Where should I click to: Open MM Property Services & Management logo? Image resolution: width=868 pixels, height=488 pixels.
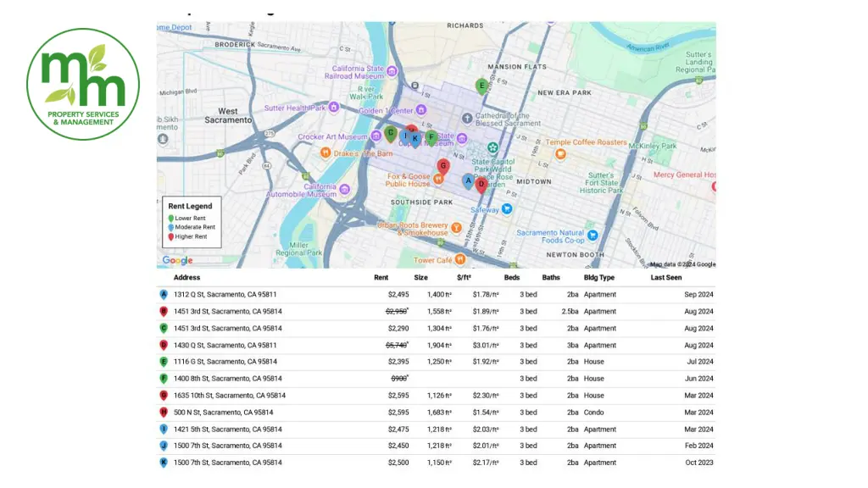tap(83, 84)
